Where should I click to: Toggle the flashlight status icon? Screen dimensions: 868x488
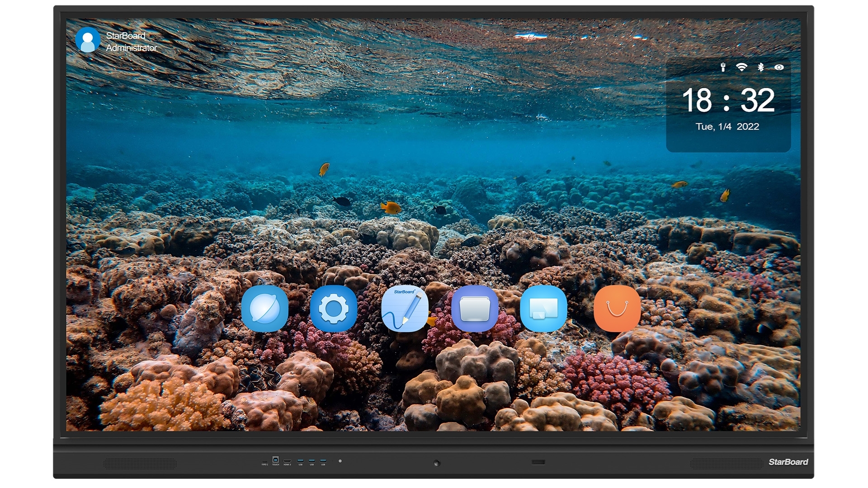[723, 67]
